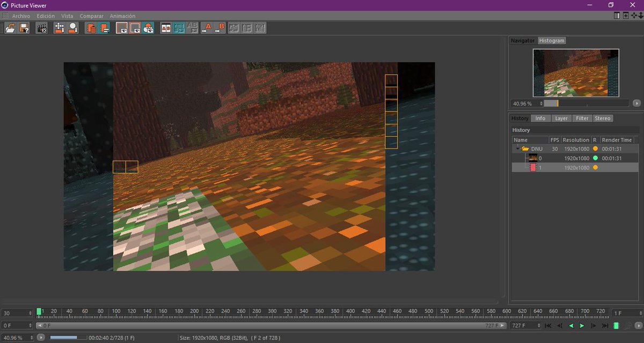
Task: Click the Stop Rendering clapperboard icon
Action: tap(41, 28)
